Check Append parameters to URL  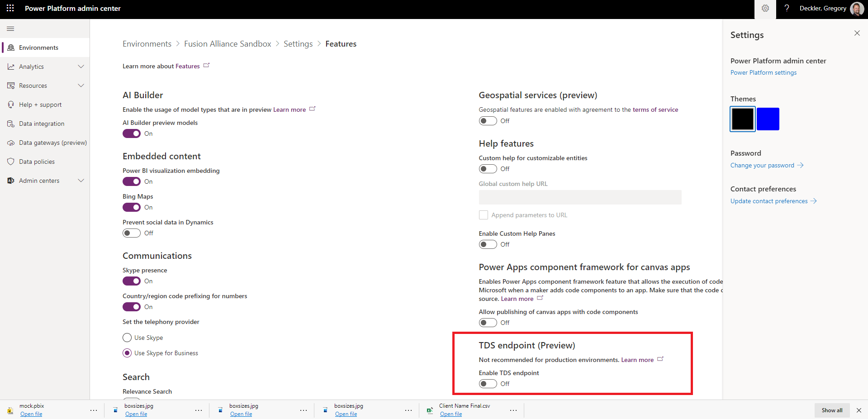point(484,215)
